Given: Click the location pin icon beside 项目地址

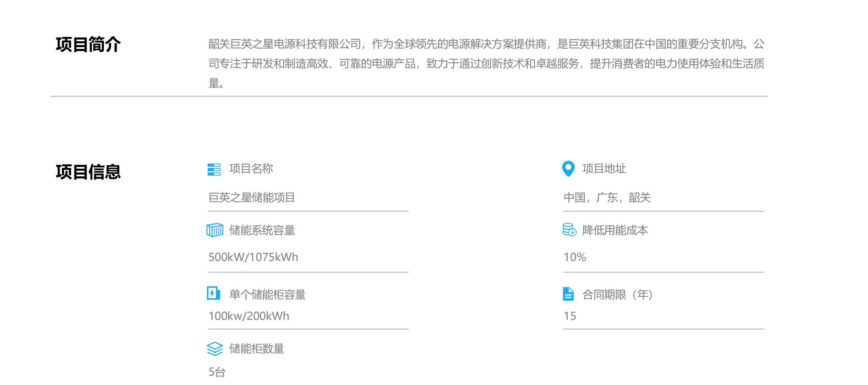Looking at the screenshot, I should pos(568,169).
